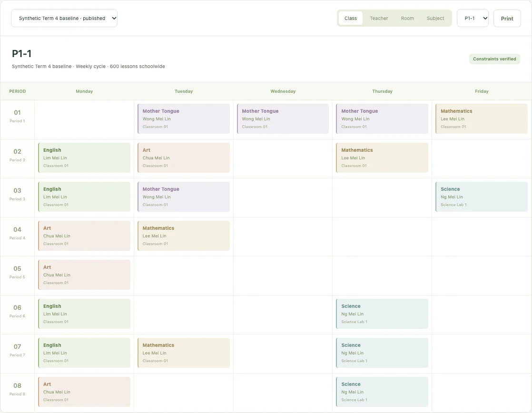This screenshot has height=413, width=532.
Task: Select Tuesday period 3 Mother Tongue lesson
Action: (x=184, y=197)
